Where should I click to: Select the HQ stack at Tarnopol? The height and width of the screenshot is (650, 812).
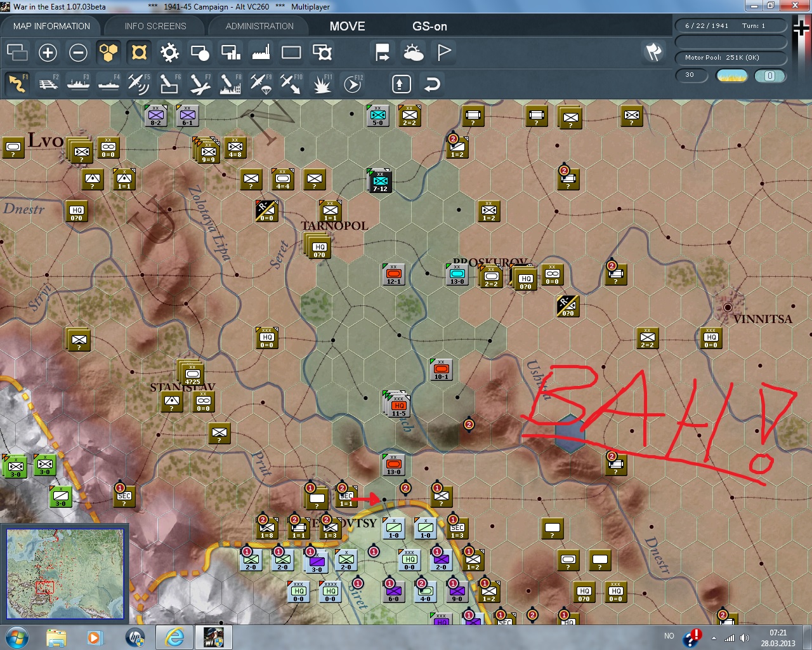tap(318, 247)
